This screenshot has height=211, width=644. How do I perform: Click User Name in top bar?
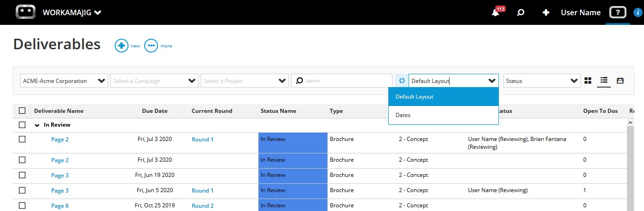(580, 12)
